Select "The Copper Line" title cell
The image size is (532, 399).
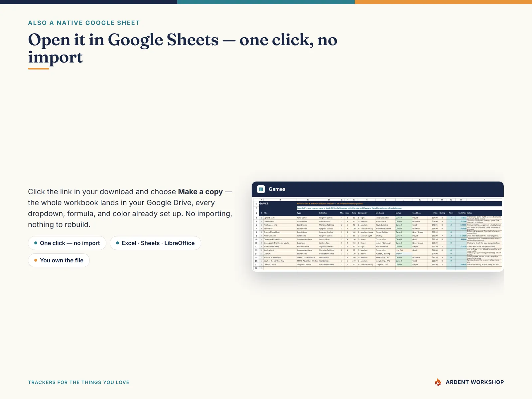(x=280, y=225)
